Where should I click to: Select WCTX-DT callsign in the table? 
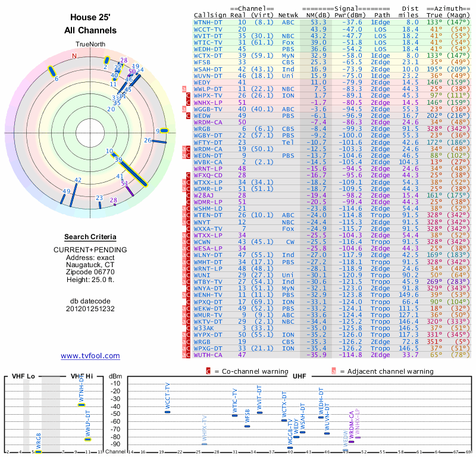pos(208,55)
